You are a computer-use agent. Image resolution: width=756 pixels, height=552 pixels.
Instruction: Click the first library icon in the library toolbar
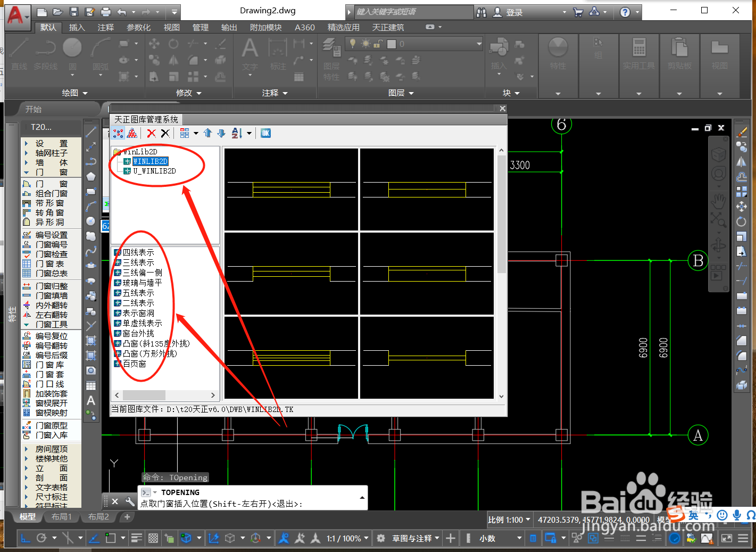point(118,133)
